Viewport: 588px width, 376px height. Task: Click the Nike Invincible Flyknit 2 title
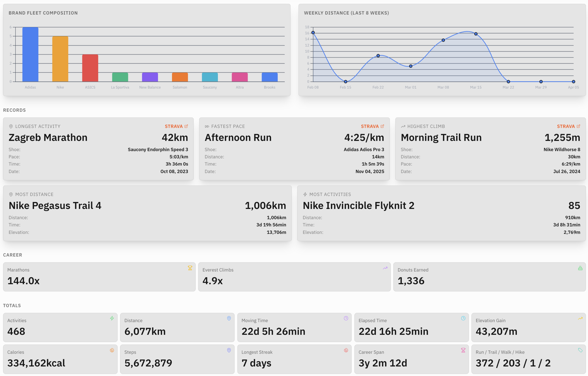[x=358, y=206]
